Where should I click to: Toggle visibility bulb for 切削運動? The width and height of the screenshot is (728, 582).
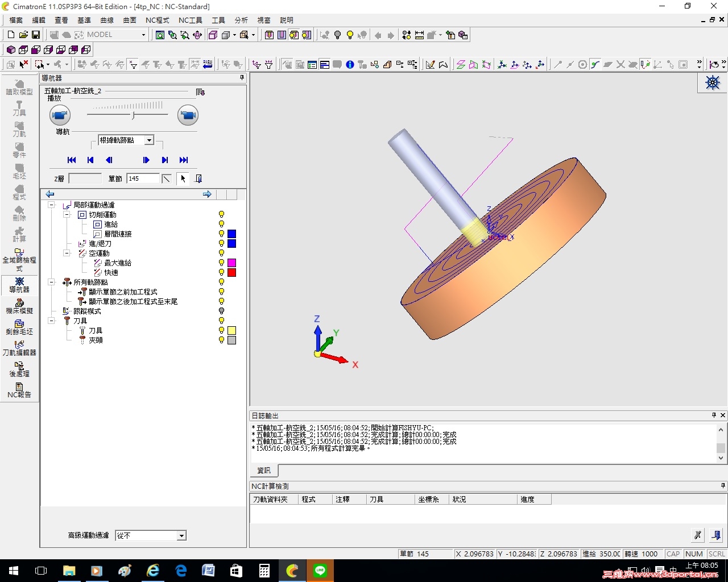[221, 215]
